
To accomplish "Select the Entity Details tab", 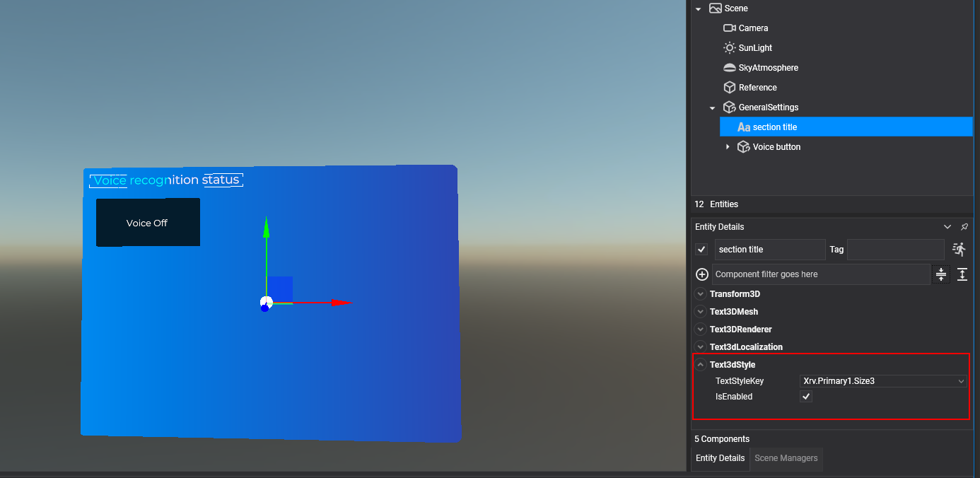I will pos(720,458).
